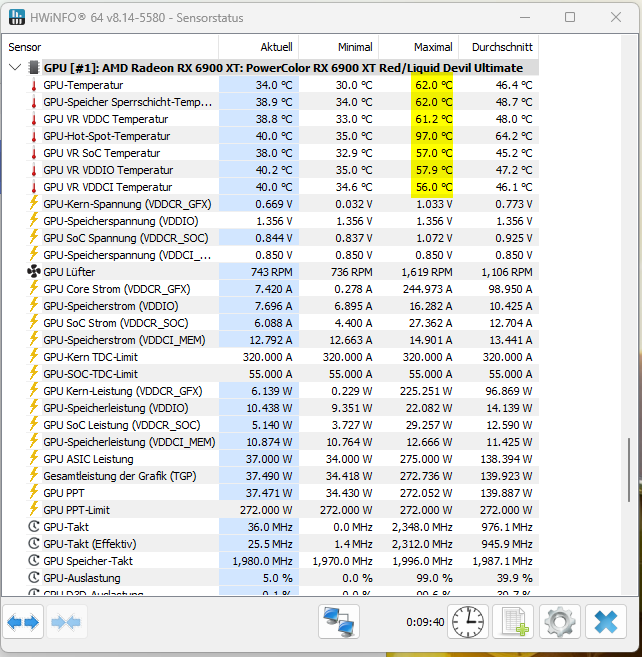The height and width of the screenshot is (657, 642).
Task: Click the vertical scrollbar thumb
Action: point(629,470)
